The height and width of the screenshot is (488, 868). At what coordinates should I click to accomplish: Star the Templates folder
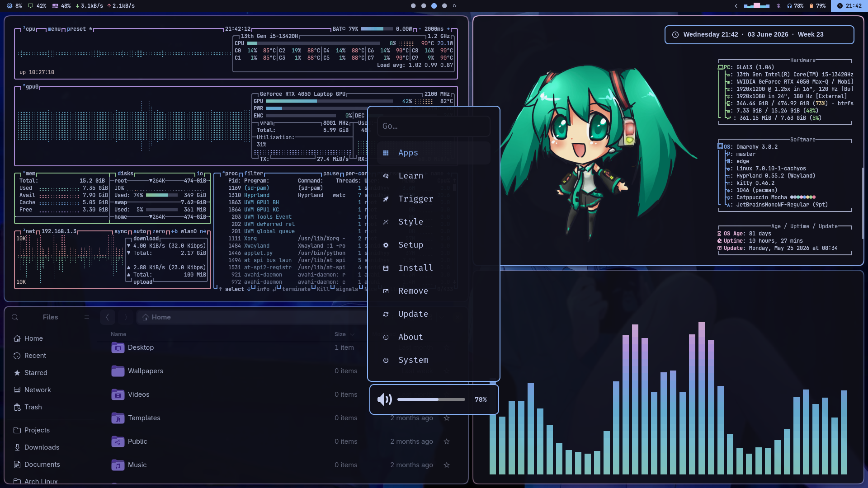[447, 418]
